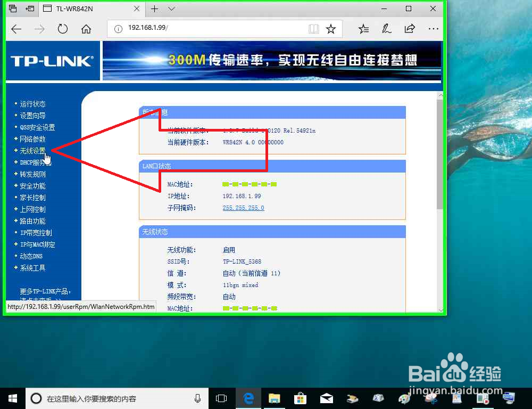Click the browser forward arrow
532x409 pixels.
39,29
